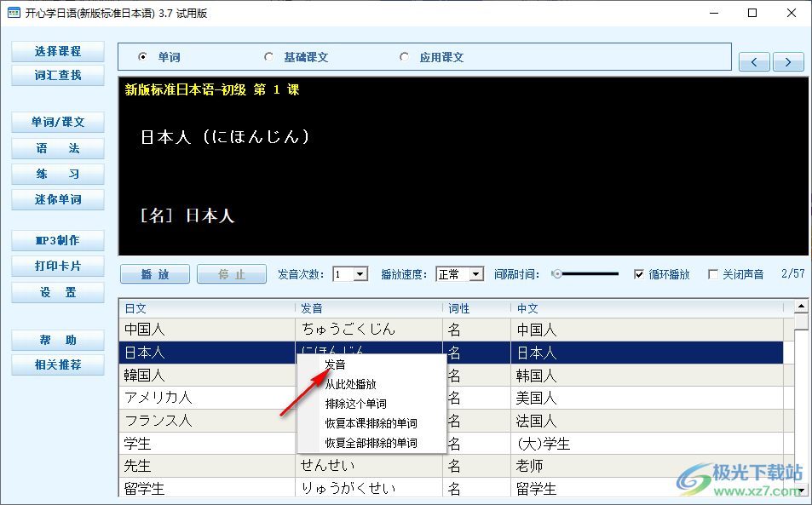Click the 选择课程 button

58,51
